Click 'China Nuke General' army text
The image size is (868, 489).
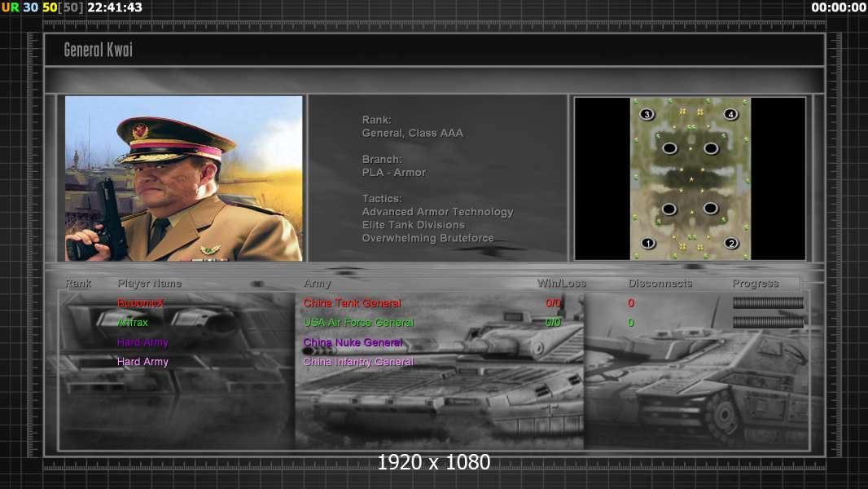pos(353,342)
